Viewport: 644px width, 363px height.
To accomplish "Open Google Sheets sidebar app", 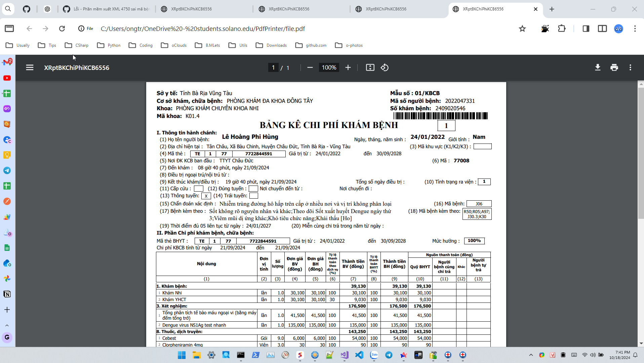I will click(7, 248).
